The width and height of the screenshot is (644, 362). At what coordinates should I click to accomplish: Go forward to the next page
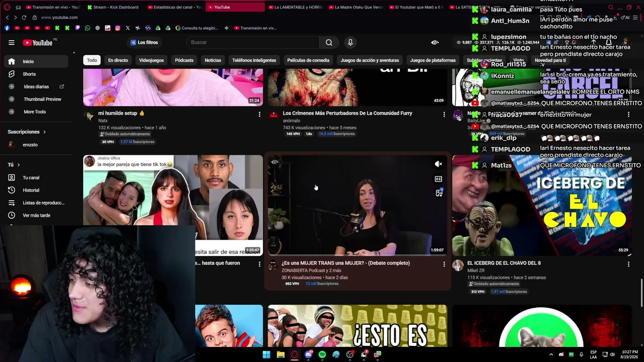click(15, 17)
